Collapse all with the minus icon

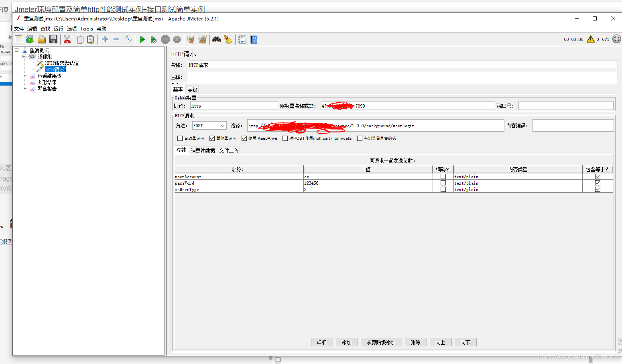pos(116,39)
